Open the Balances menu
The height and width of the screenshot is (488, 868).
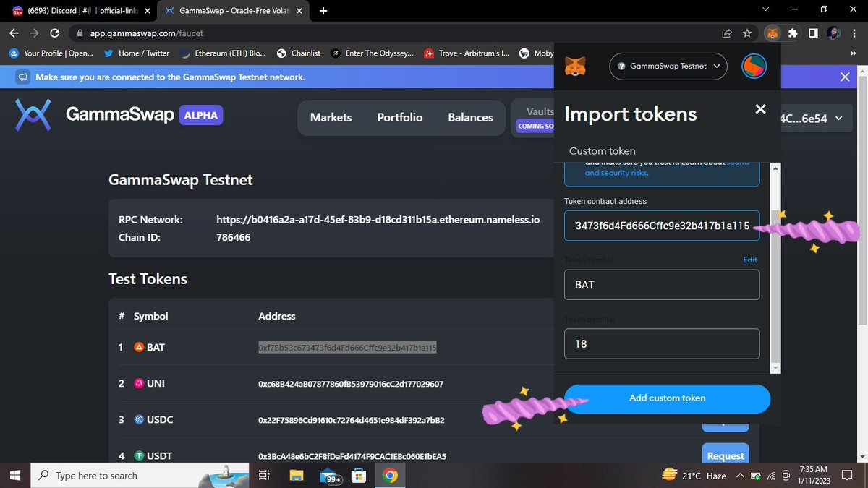coord(470,117)
